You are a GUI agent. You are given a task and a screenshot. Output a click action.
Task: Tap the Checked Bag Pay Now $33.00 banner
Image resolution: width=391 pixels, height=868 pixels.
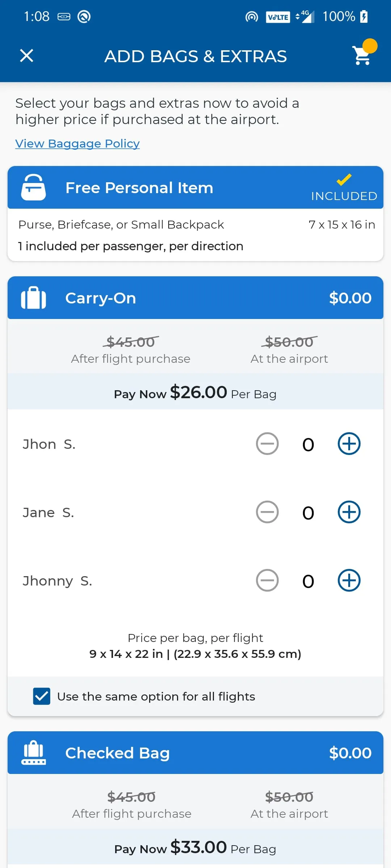click(195, 848)
